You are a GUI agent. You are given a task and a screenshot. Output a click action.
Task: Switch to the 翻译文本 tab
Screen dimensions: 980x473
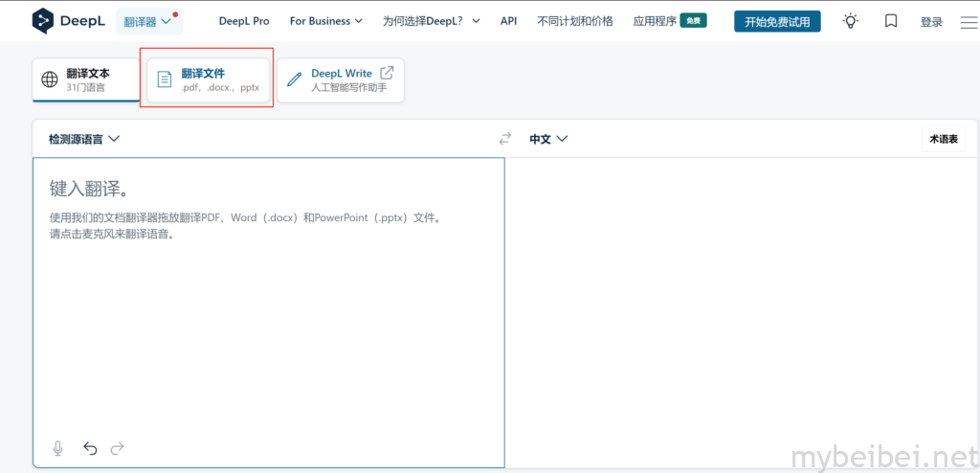[x=85, y=79]
